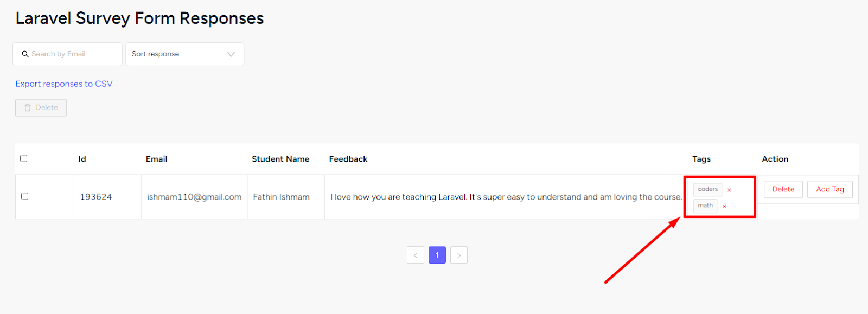The height and width of the screenshot is (314, 868).
Task: Click the Sort response chevron arrow
Action: [x=231, y=54]
